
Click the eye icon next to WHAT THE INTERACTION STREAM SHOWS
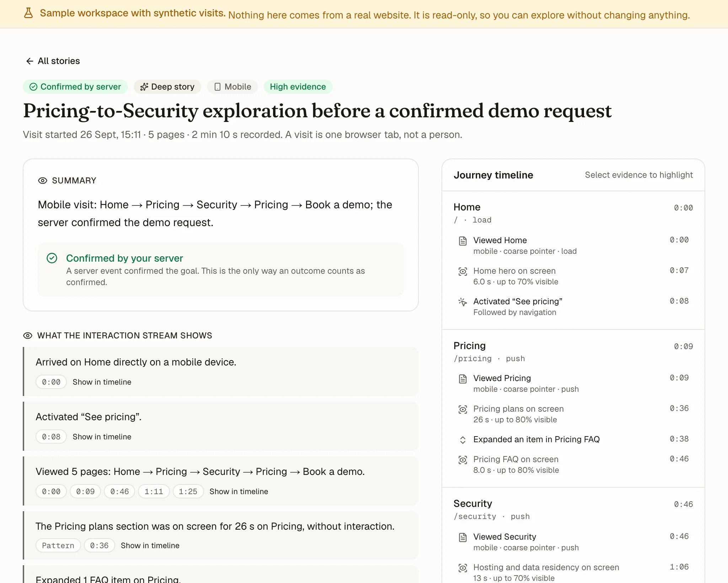[x=28, y=336]
